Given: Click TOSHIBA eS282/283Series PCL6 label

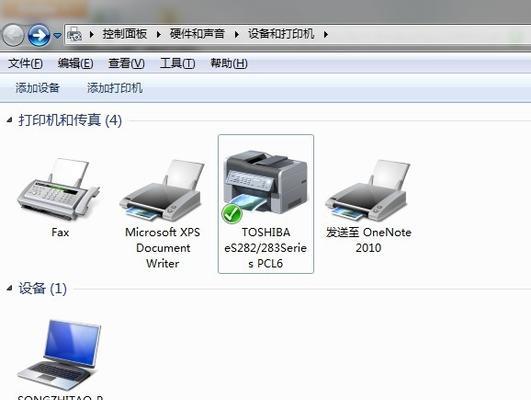Looking at the screenshot, I should click(x=266, y=248).
